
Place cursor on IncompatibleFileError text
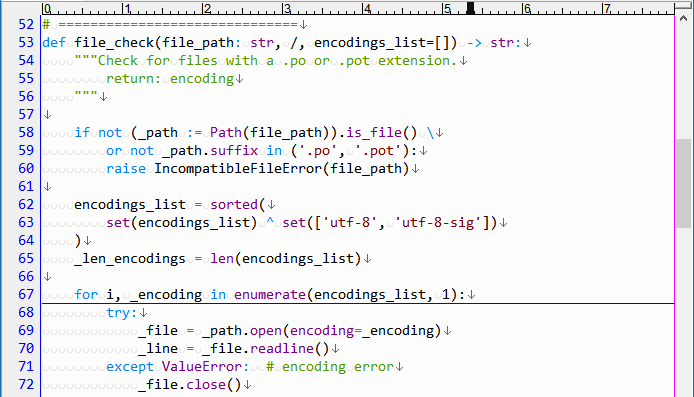238,169
